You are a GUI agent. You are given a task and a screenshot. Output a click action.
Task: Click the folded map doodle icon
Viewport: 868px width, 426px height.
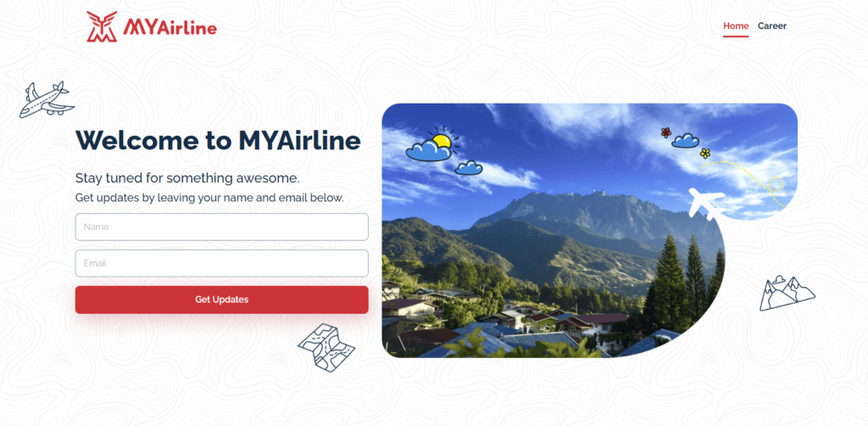point(326,347)
